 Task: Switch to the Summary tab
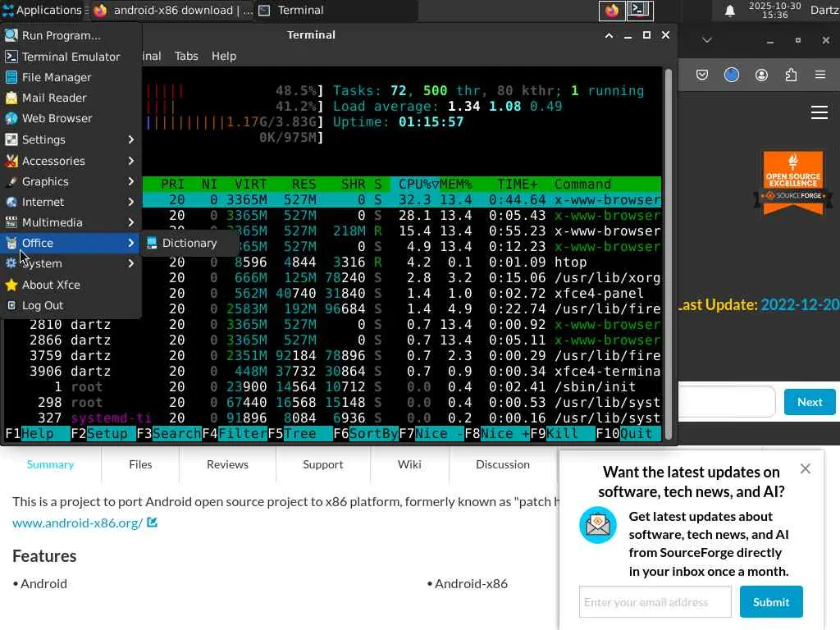[x=50, y=464]
